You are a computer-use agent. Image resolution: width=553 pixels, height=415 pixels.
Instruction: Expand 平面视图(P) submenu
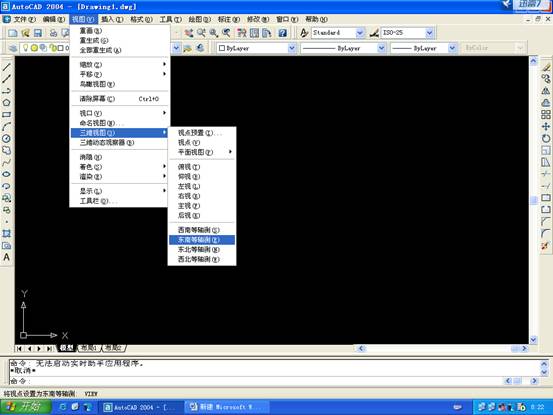click(202, 152)
